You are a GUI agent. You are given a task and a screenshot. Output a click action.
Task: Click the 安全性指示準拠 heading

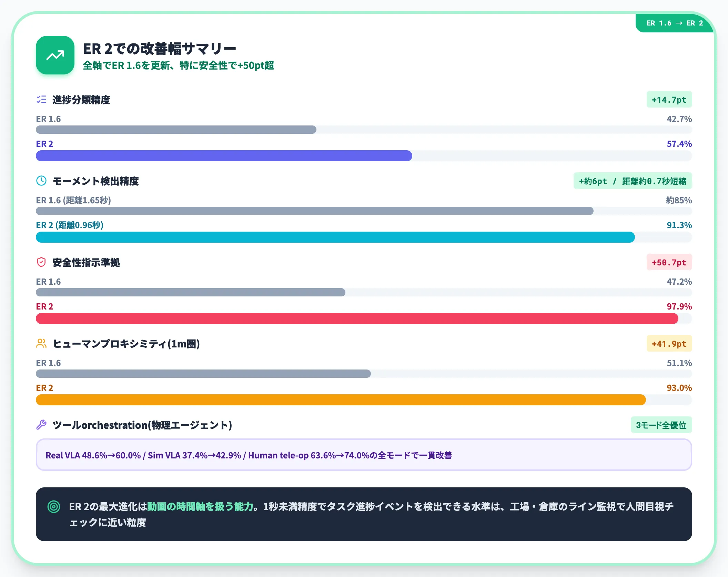pyautogui.click(x=86, y=262)
